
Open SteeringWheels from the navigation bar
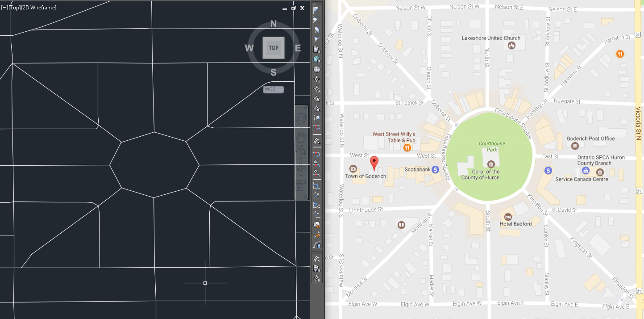point(301,119)
